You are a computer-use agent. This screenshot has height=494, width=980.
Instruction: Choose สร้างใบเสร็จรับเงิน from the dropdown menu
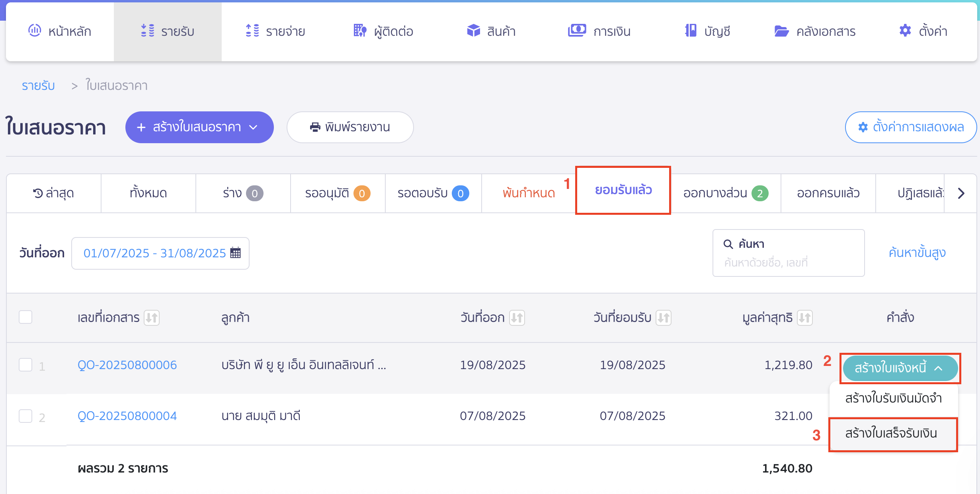pos(894,434)
